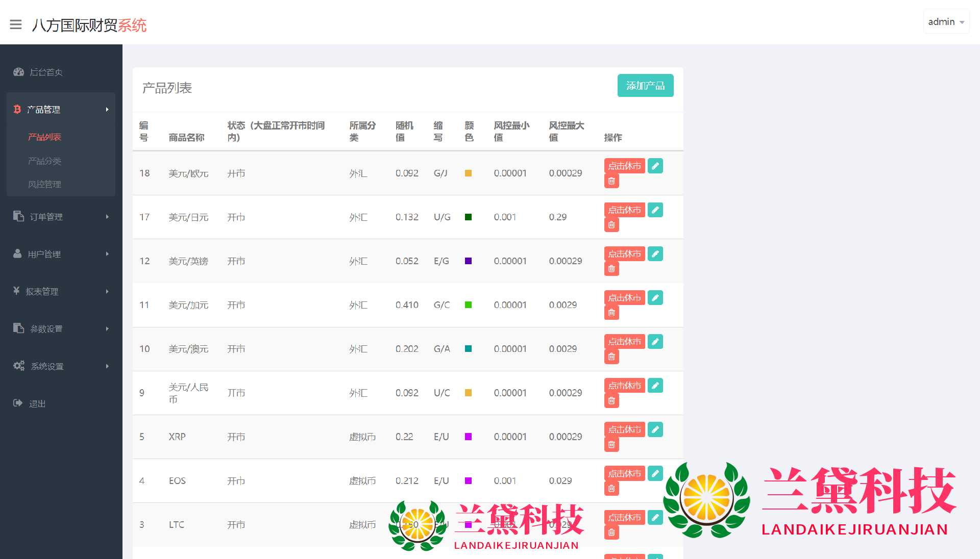Click the edit pencil icon for XRP

click(655, 429)
